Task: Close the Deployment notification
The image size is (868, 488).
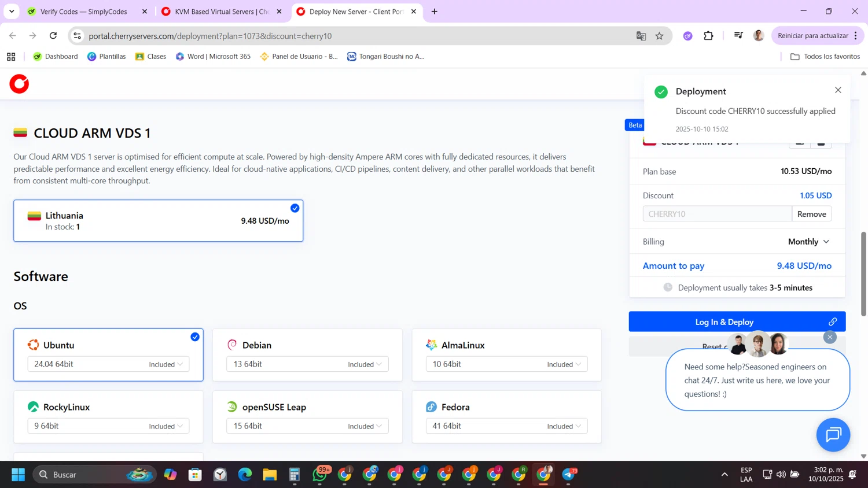Action: [x=838, y=90]
